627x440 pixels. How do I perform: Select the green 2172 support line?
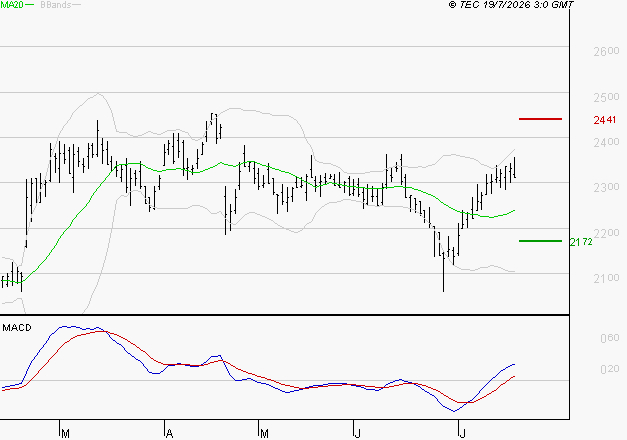tap(540, 241)
